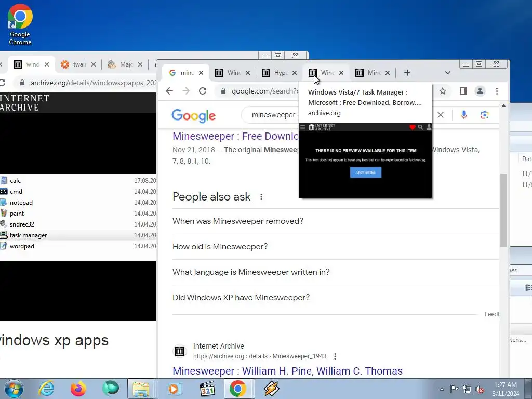Image resolution: width=532 pixels, height=399 pixels.
Task: Select 'twair' tab in back window
Action: 78,64
